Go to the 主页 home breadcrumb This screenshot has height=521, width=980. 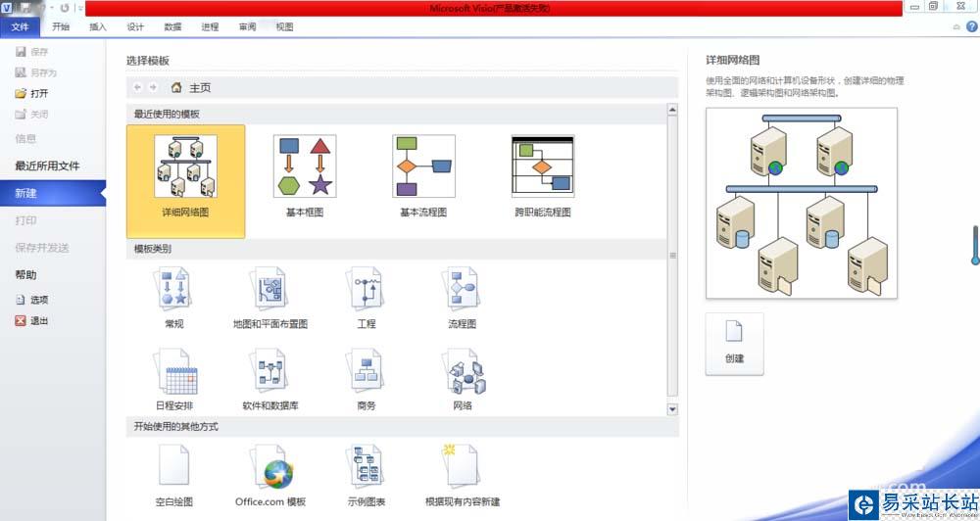(x=191, y=87)
